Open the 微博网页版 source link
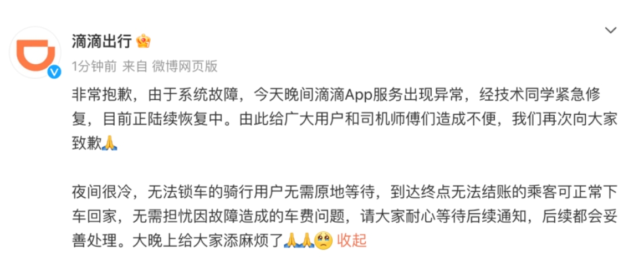 point(185,66)
